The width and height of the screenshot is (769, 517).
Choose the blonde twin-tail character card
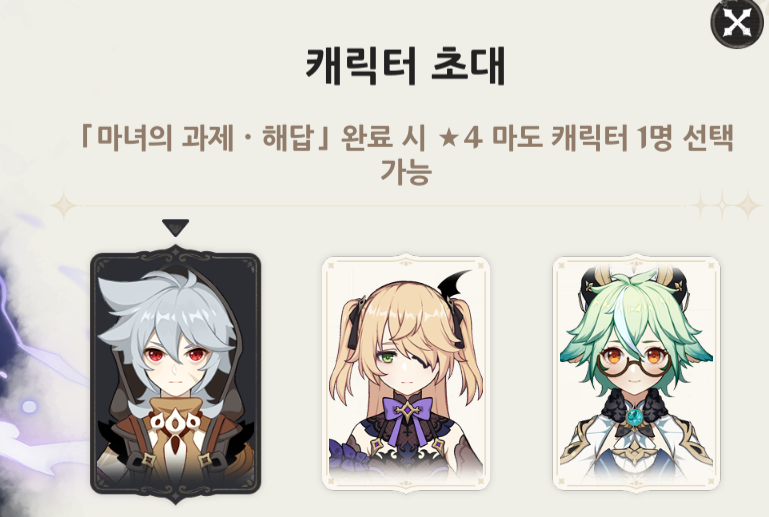click(x=406, y=374)
